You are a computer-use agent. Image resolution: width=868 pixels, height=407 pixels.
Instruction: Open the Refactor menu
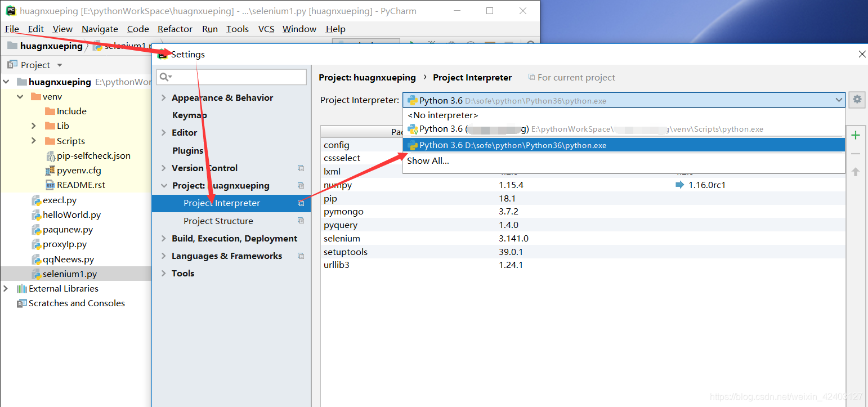(175, 29)
